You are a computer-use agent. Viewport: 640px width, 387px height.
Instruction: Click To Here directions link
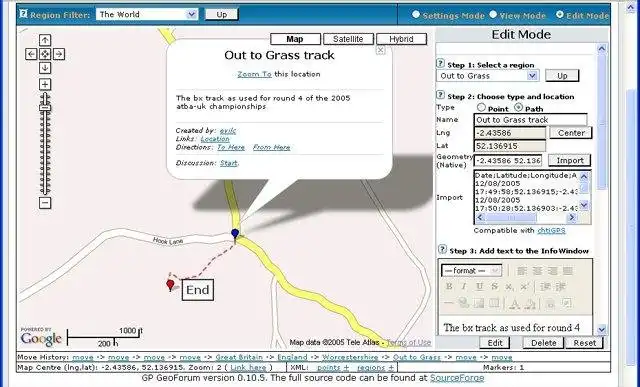click(231, 147)
